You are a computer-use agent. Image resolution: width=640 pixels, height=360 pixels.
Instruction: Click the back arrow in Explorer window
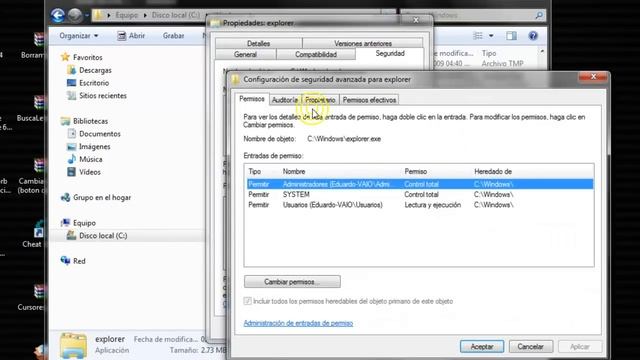click(58, 16)
